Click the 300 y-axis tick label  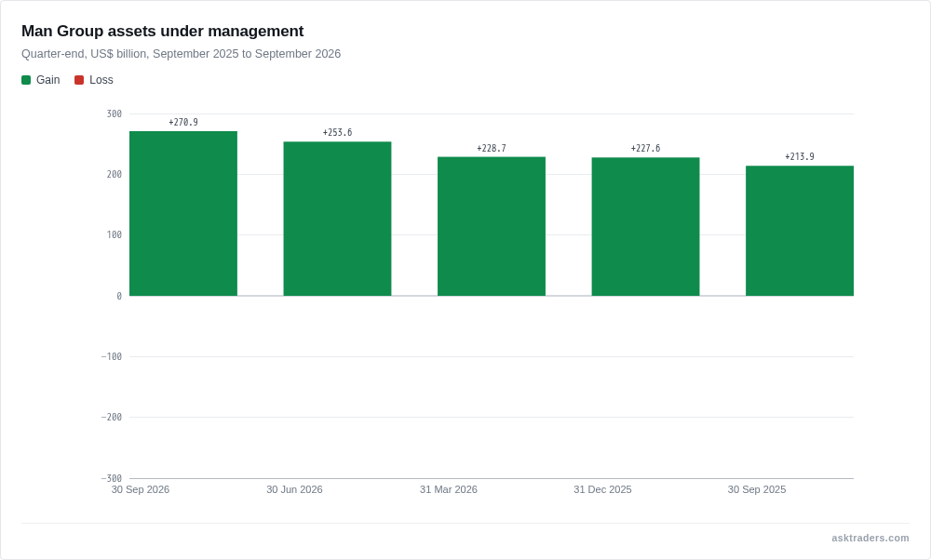tap(114, 113)
